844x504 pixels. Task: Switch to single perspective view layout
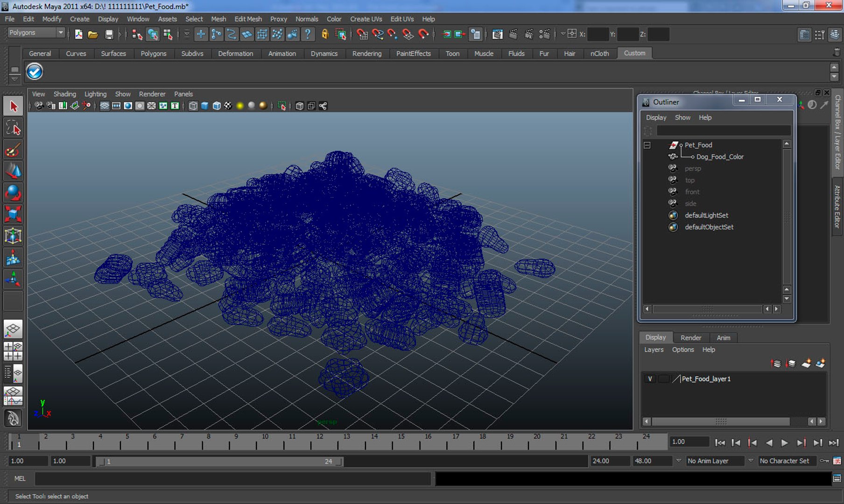(x=13, y=329)
